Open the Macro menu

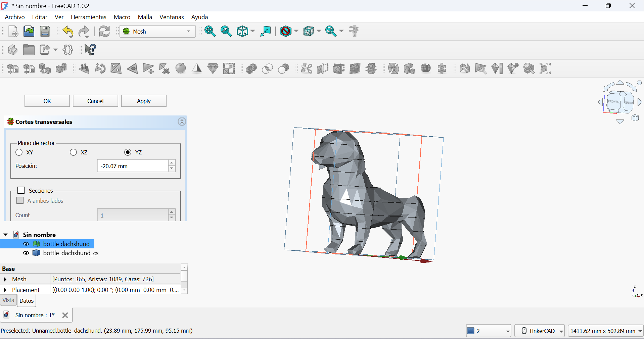[122, 17]
